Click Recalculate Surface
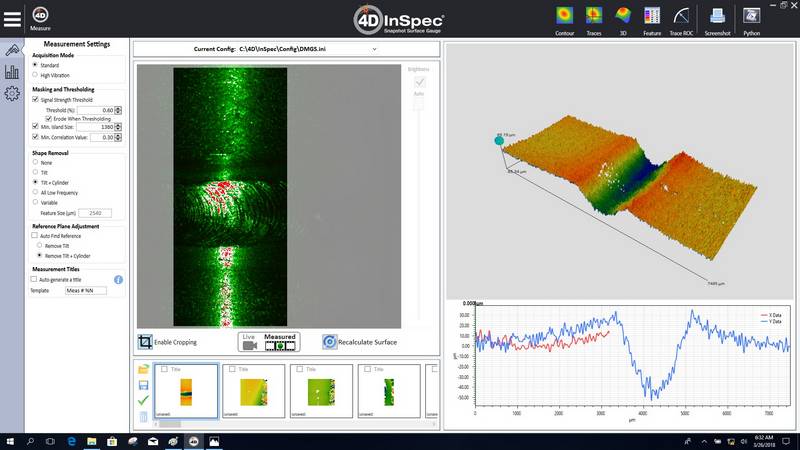This screenshot has width=800, height=450. [x=360, y=342]
